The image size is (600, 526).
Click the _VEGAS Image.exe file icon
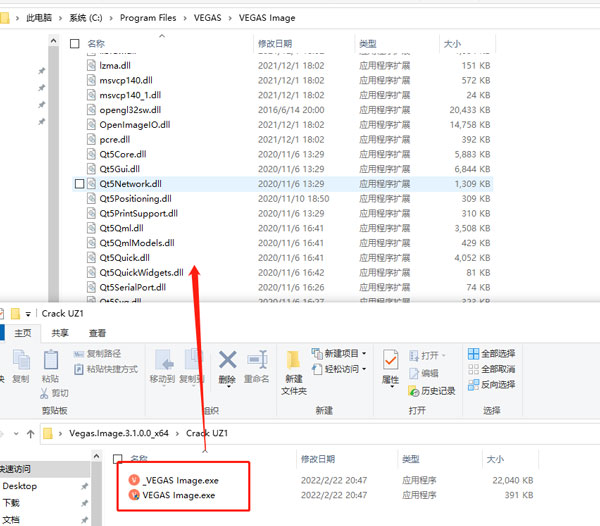tap(134, 480)
